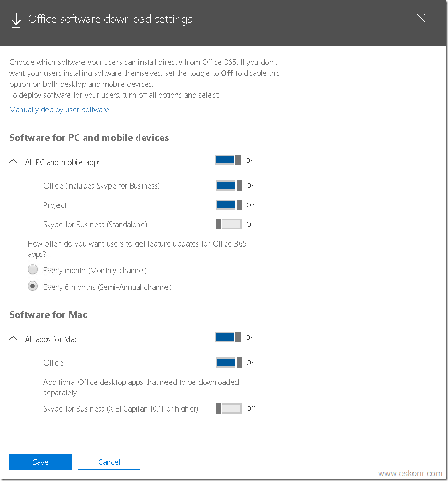Collapse the All apps for Mac section

click(13, 338)
